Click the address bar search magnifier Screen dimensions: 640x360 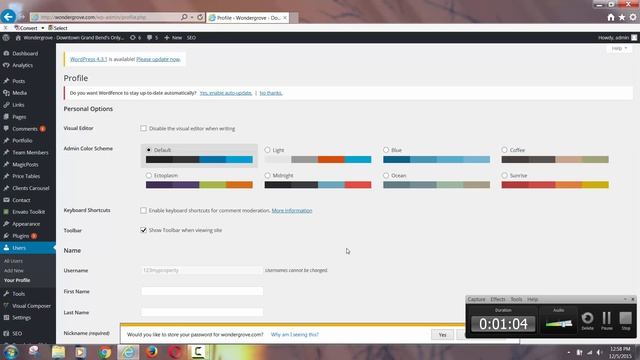pyautogui.click(x=184, y=17)
